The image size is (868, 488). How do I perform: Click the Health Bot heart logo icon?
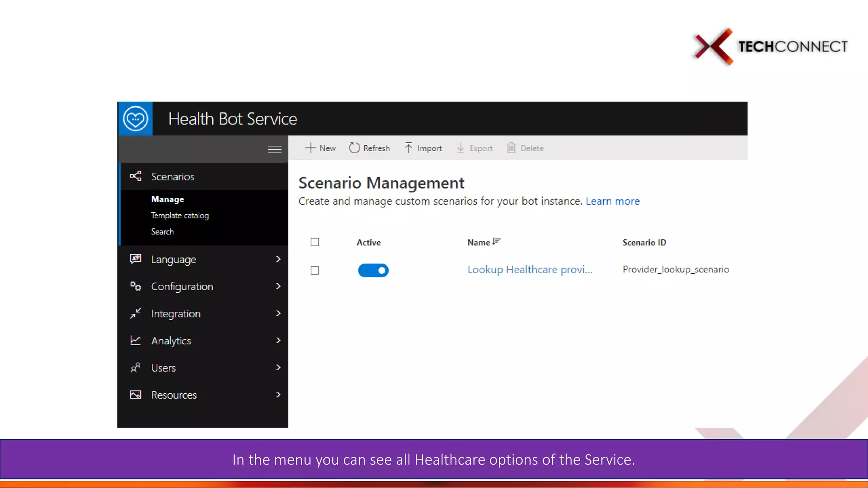[x=135, y=119]
